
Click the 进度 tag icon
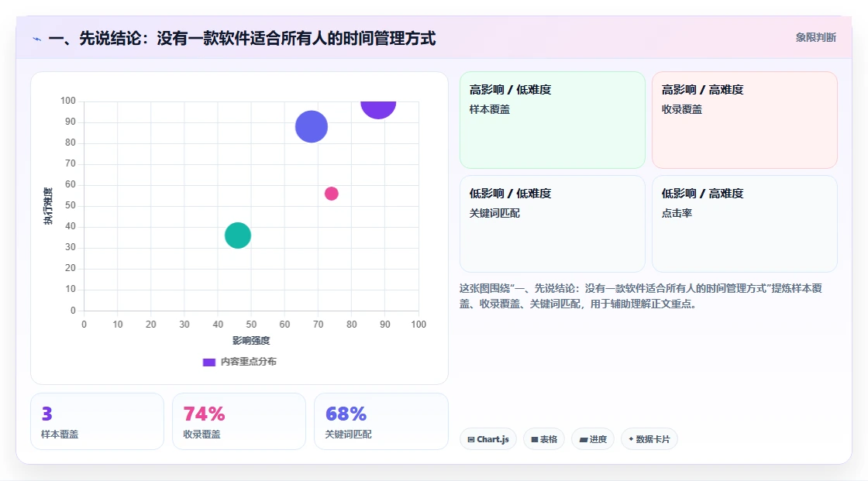pos(584,439)
